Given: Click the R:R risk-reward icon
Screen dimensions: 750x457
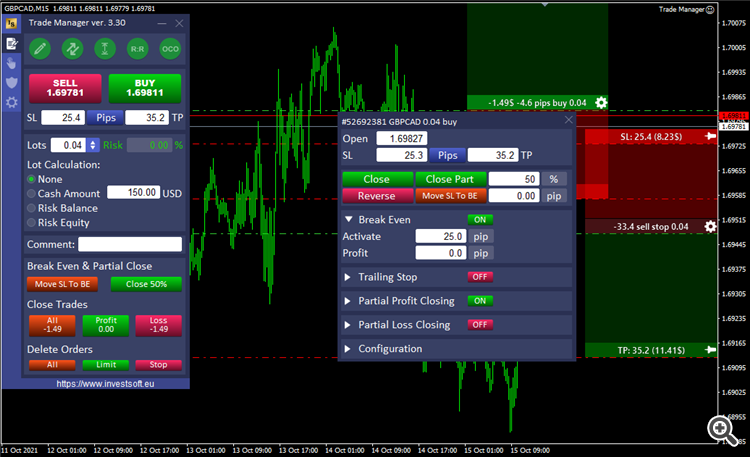Looking at the screenshot, I should [137, 49].
